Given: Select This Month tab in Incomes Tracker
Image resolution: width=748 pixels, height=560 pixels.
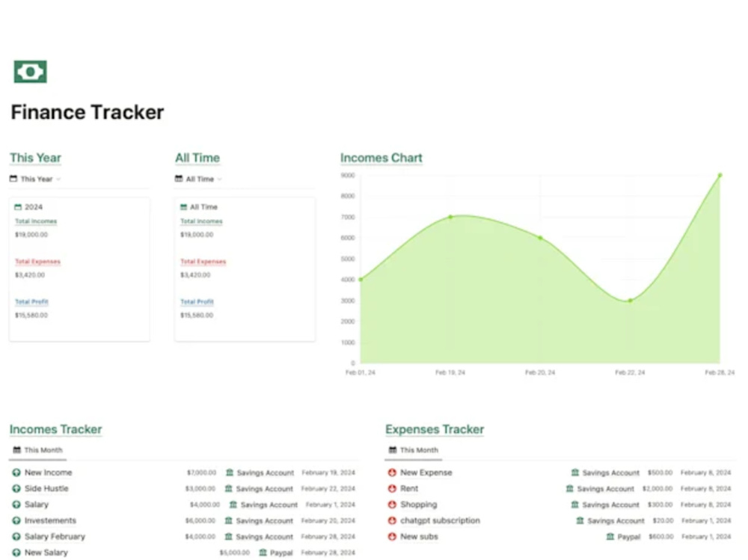Looking at the screenshot, I should point(37,450).
